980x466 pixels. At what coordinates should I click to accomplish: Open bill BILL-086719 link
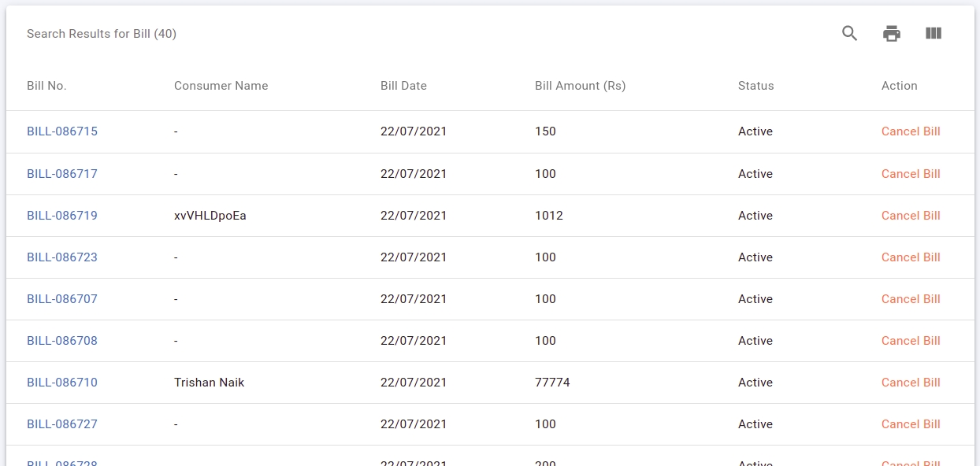62,216
